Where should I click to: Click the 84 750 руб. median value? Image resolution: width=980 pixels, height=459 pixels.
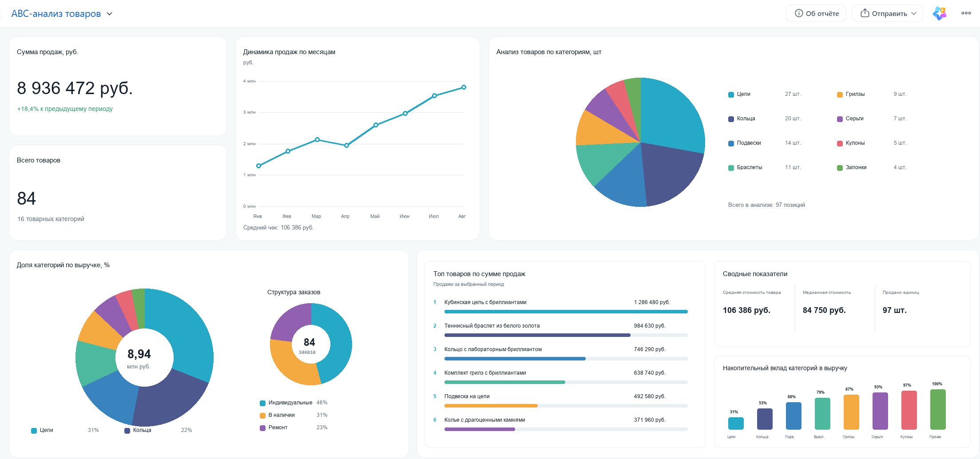[x=824, y=310]
